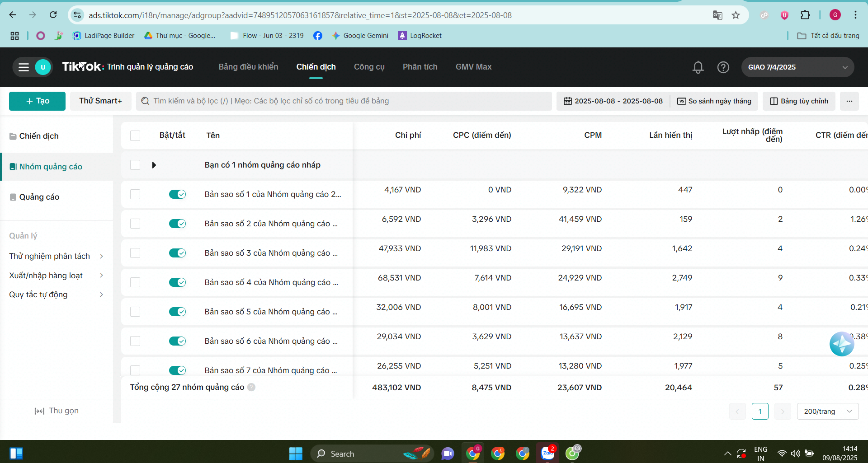Image resolution: width=868 pixels, height=463 pixels.
Task: Click the teal account avatar 'U'
Action: click(43, 67)
